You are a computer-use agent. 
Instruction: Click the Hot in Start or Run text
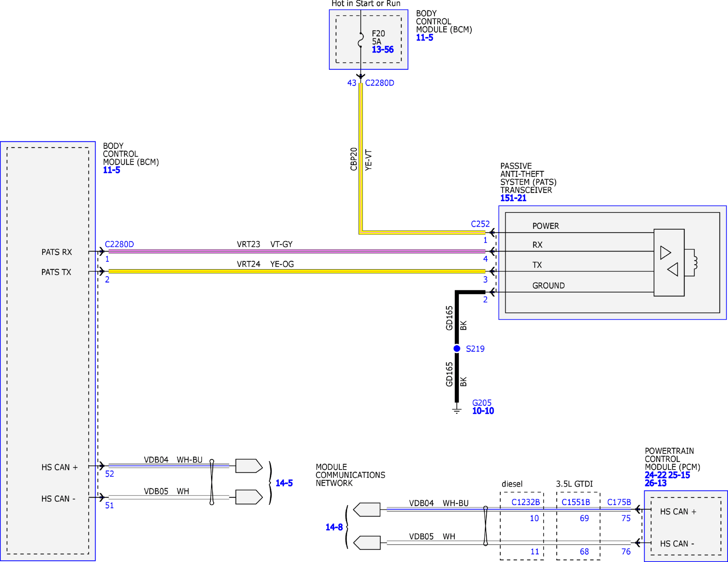[x=366, y=4]
